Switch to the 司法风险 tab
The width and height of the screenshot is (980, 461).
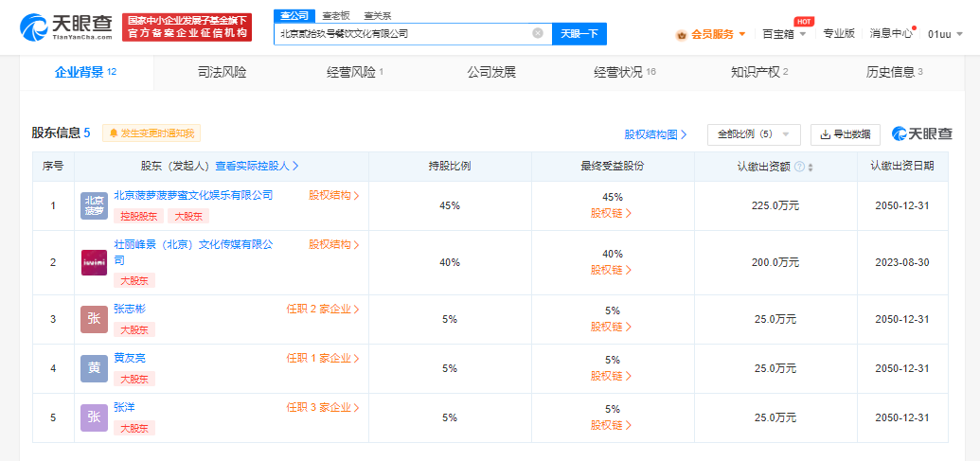coord(222,72)
